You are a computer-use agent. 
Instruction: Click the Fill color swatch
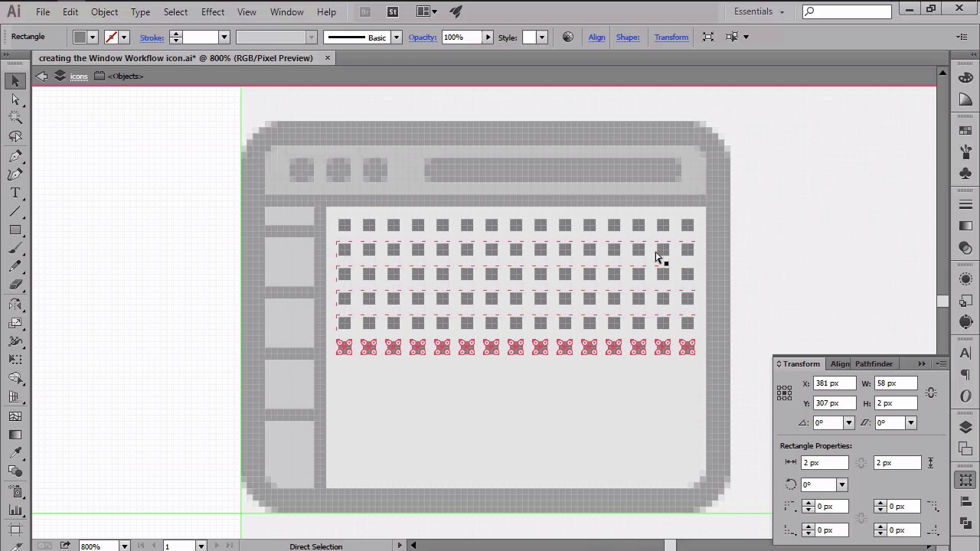click(80, 37)
